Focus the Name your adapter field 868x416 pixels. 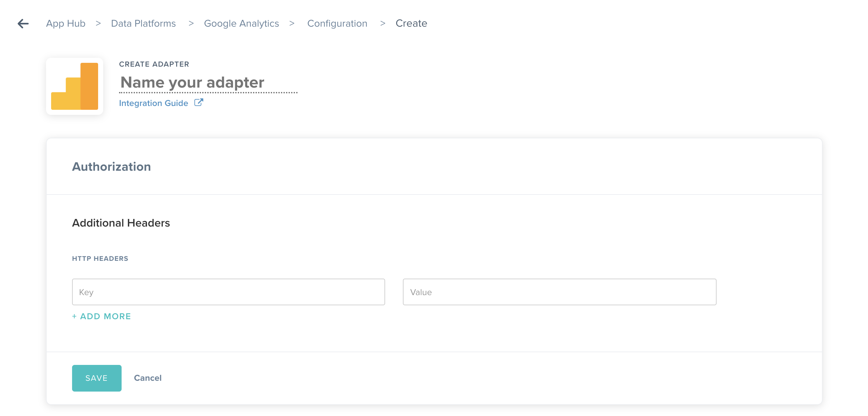pyautogui.click(x=208, y=83)
